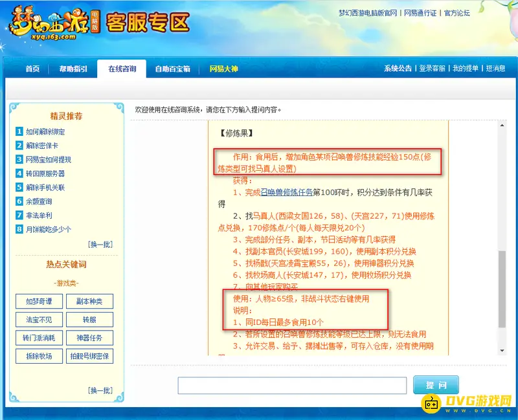Select keyword 转服
This screenshot has height=420, width=518.
tap(89, 320)
